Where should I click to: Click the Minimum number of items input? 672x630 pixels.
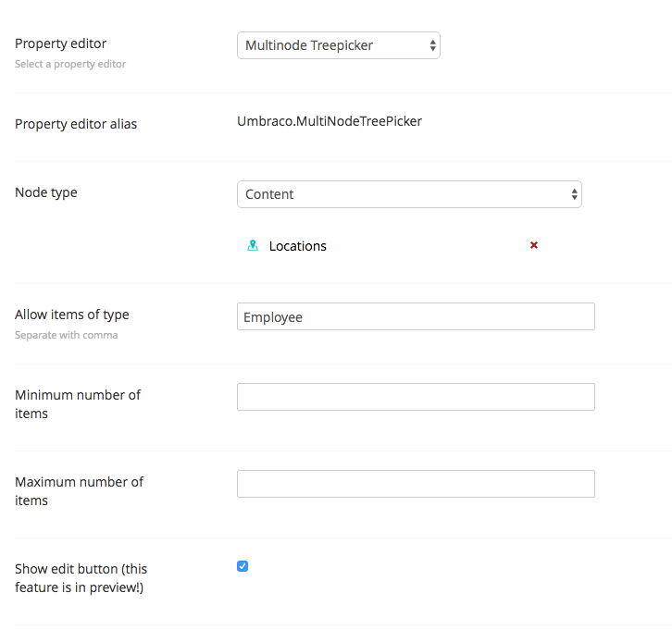(416, 397)
